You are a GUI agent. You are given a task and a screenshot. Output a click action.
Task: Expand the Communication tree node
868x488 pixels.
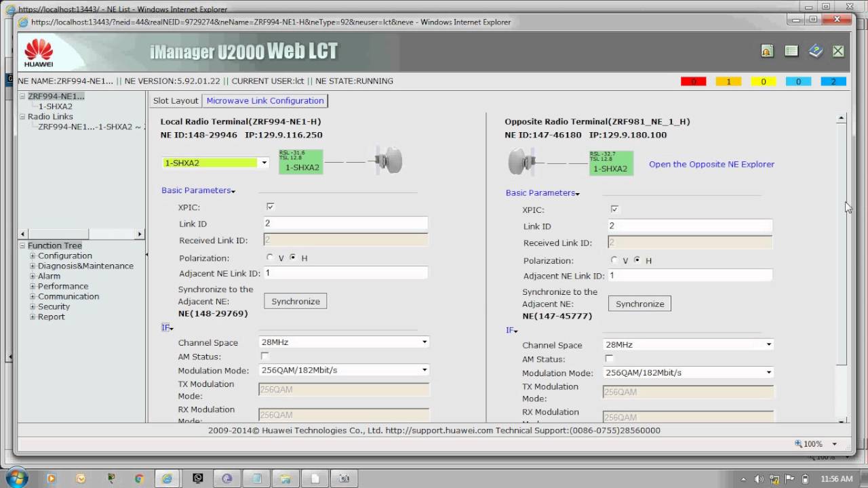(33, 297)
